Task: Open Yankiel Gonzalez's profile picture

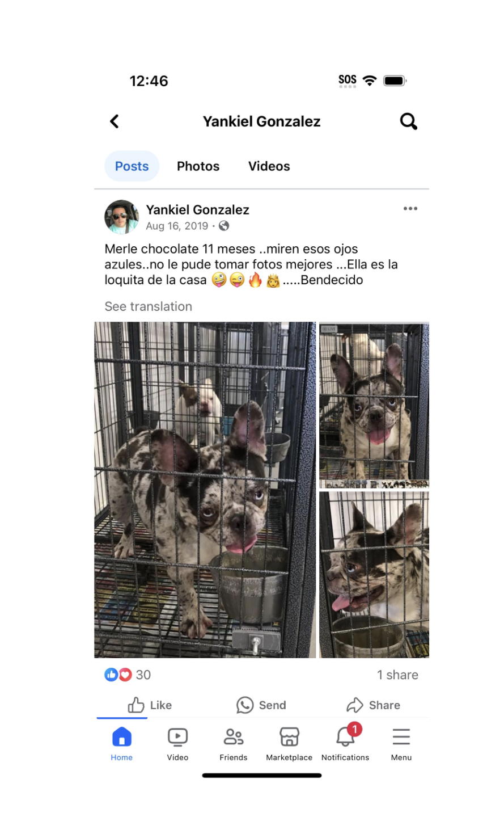Action: coord(121,217)
